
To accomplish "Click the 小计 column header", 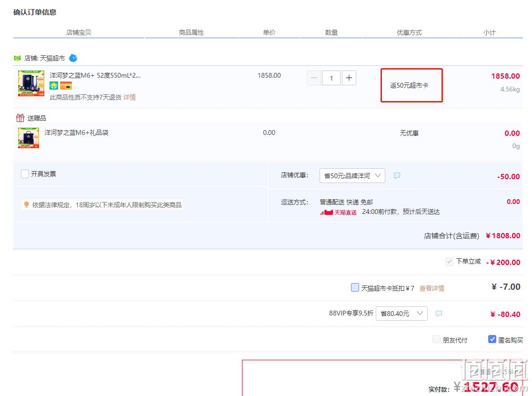I will click(489, 32).
